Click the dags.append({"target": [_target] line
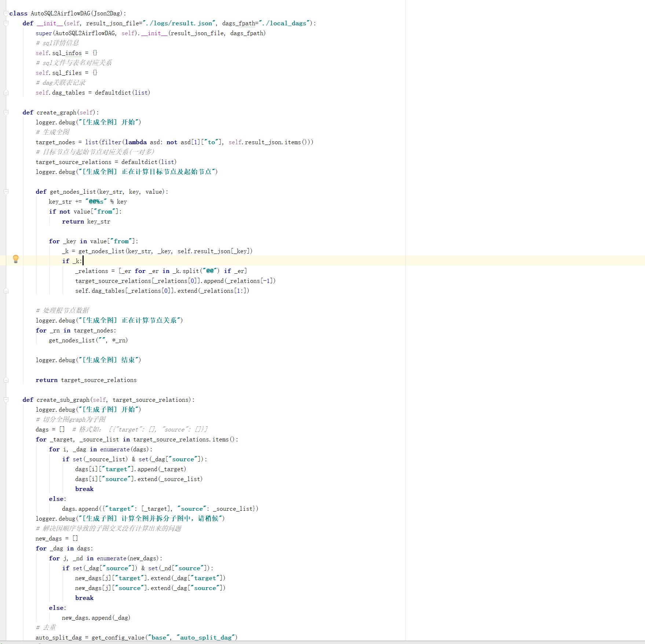Screen dimensions: 645x644 click(x=160, y=509)
